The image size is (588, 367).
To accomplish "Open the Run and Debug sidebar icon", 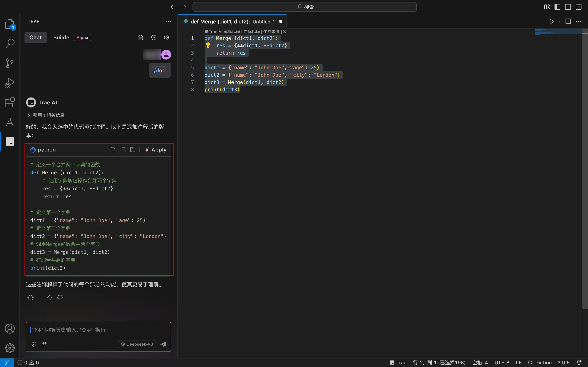I will pyautogui.click(x=10, y=83).
